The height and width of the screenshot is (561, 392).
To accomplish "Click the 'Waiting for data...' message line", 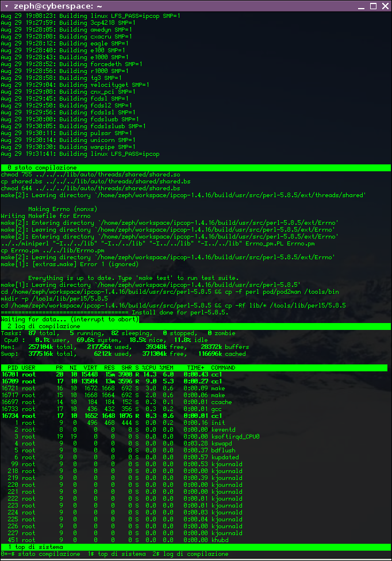I will coord(69,319).
